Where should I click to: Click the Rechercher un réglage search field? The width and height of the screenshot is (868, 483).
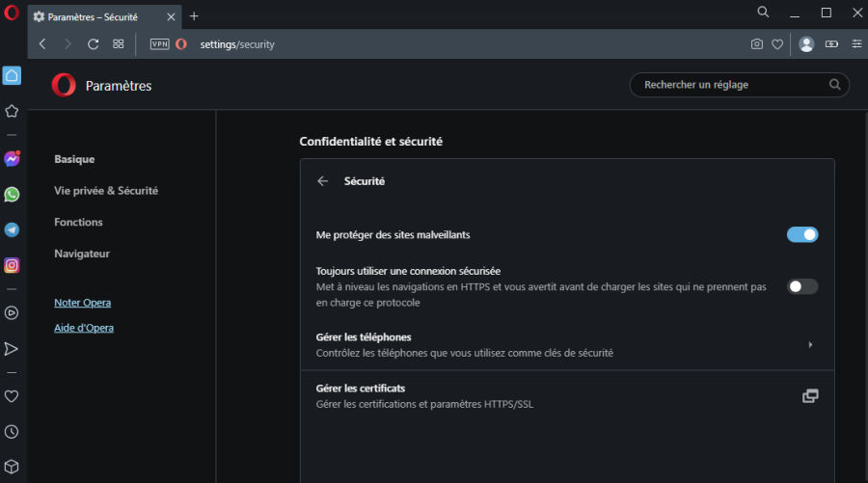point(739,85)
